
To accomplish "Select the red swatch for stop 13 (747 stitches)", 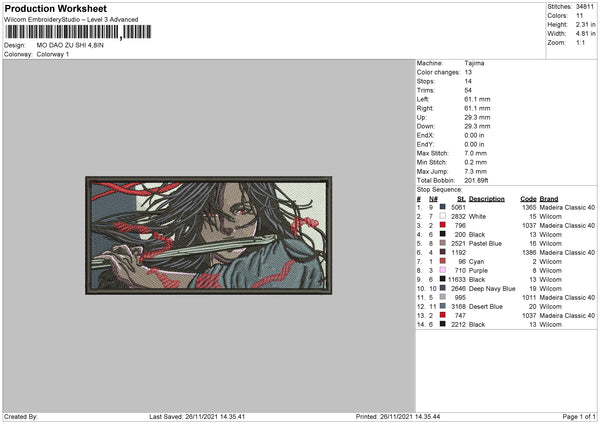I will [443, 315].
